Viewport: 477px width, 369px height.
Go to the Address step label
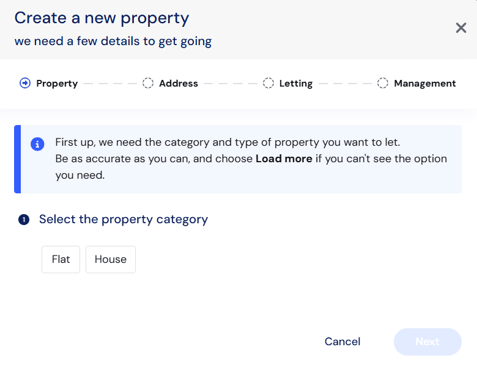[178, 83]
